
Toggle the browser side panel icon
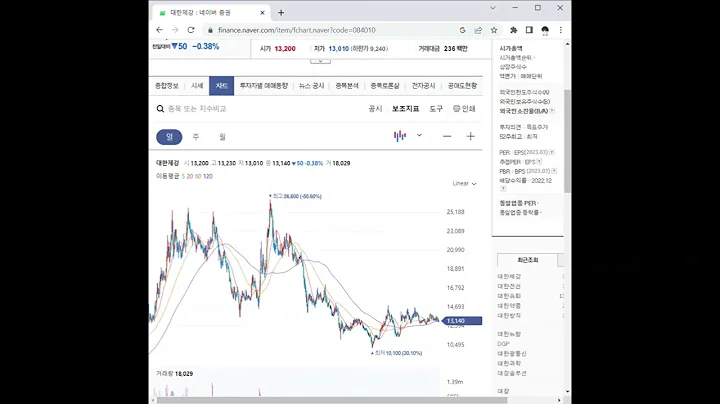pyautogui.click(x=529, y=30)
